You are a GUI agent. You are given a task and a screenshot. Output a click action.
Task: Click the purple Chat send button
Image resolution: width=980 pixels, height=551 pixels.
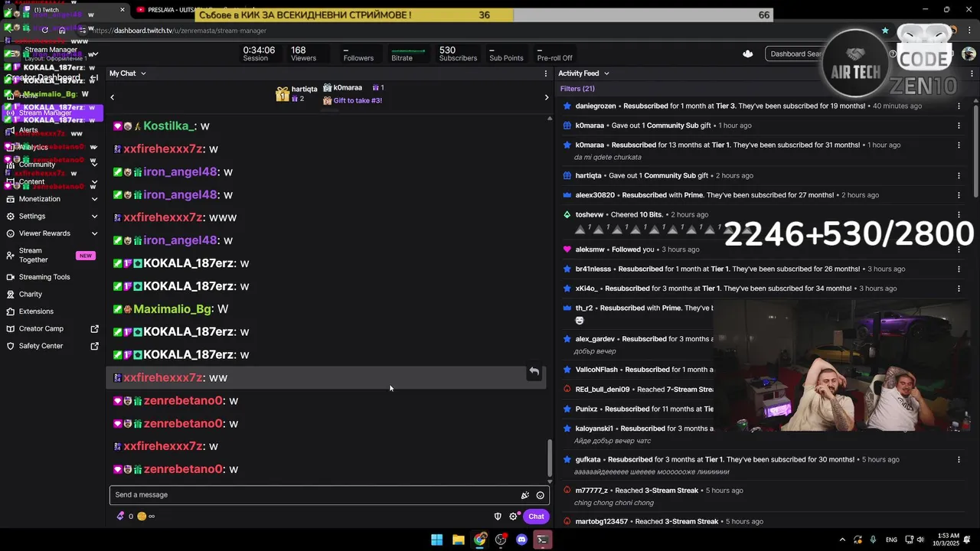click(536, 517)
